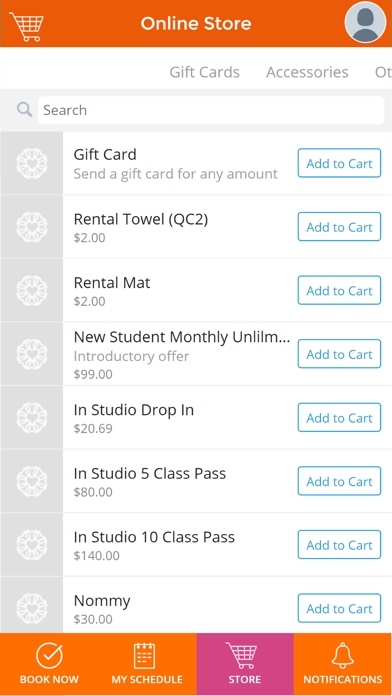
Task: Select the Store cart icon in bottom bar
Action: [x=242, y=656]
